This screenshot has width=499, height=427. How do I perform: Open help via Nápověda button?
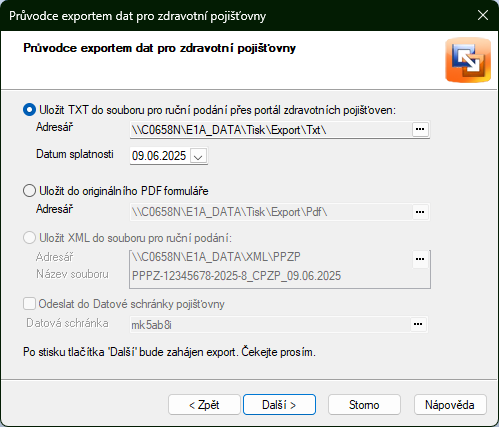click(x=450, y=405)
